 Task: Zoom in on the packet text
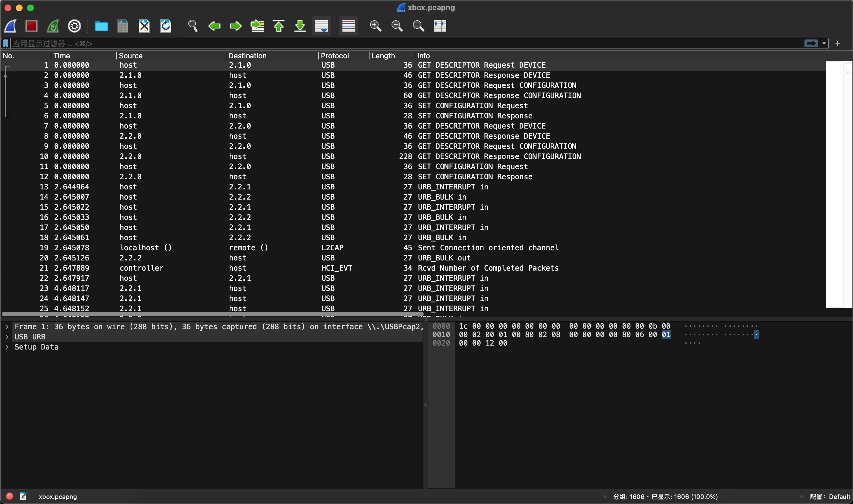375,26
